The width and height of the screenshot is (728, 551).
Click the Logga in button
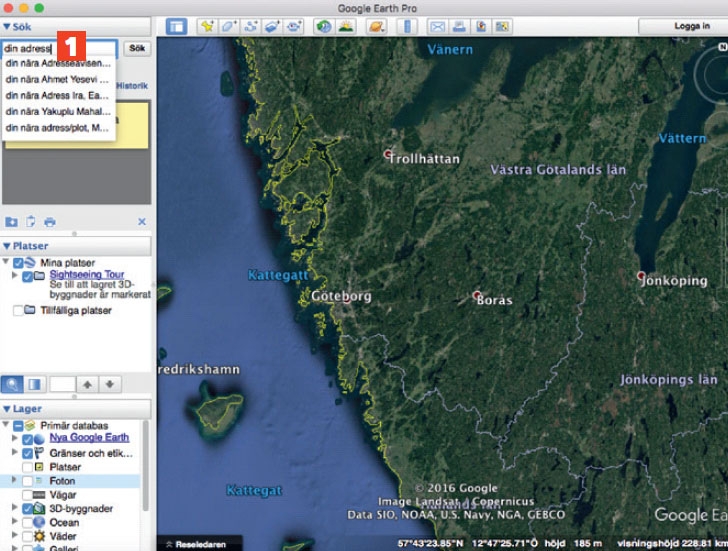click(x=692, y=26)
